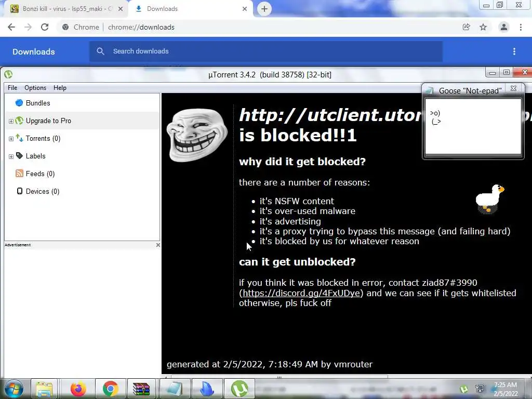Open the Chrome three-dot menu

[x=521, y=27]
